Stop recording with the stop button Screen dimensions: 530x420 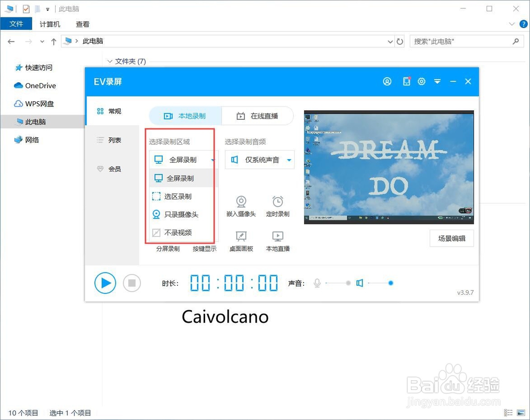point(132,283)
